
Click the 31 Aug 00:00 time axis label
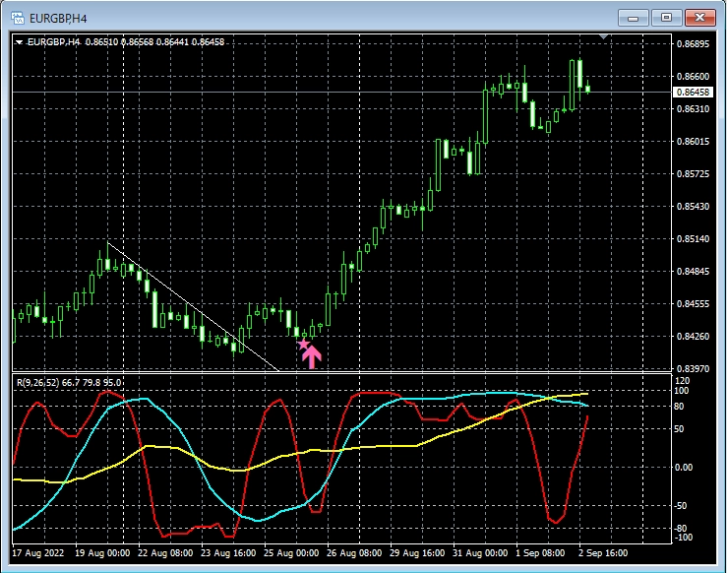pyautogui.click(x=481, y=553)
